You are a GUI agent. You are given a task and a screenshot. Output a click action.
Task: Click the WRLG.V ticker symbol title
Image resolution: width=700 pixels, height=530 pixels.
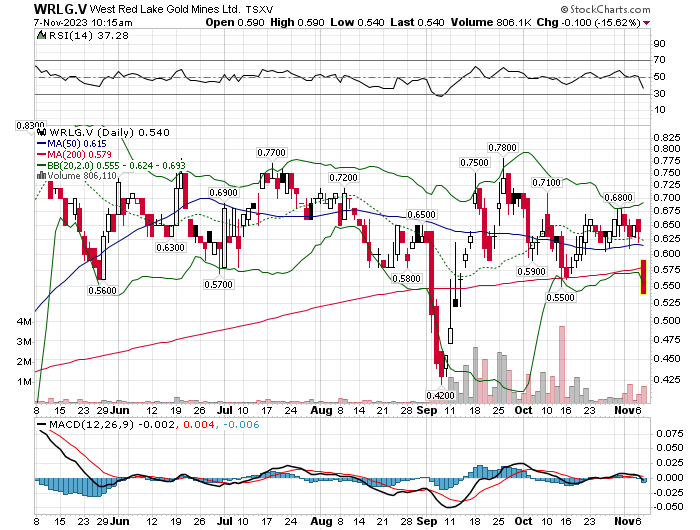[60, 9]
